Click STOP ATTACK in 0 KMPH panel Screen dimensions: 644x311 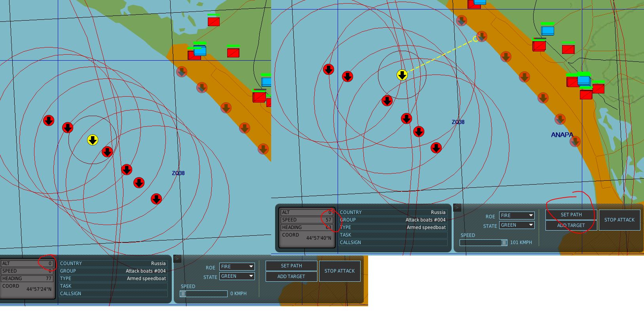point(340,271)
